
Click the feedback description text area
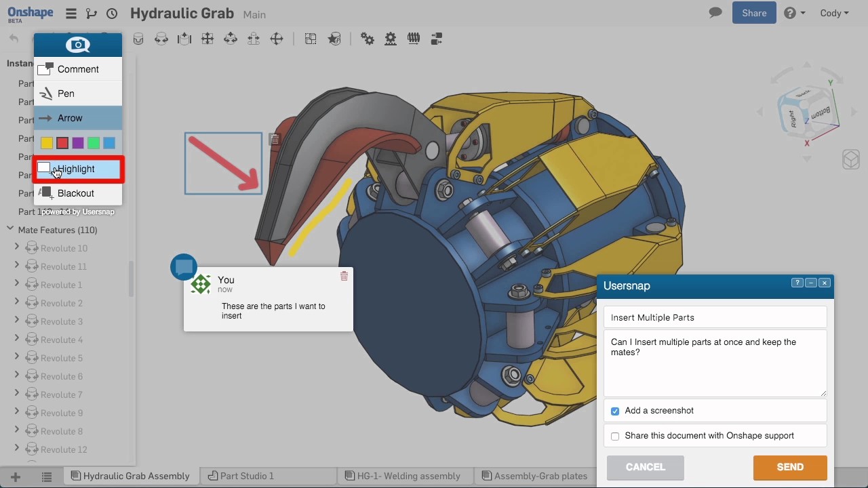pyautogui.click(x=715, y=363)
